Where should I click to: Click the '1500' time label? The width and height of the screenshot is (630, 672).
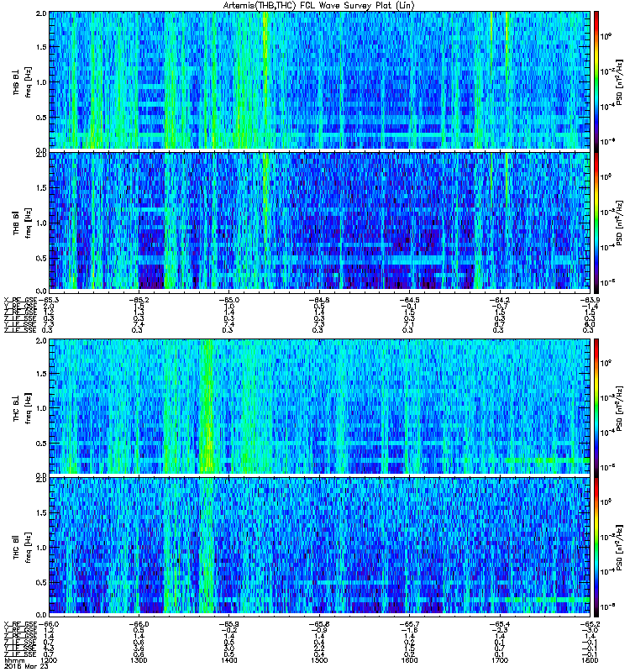click(x=319, y=660)
